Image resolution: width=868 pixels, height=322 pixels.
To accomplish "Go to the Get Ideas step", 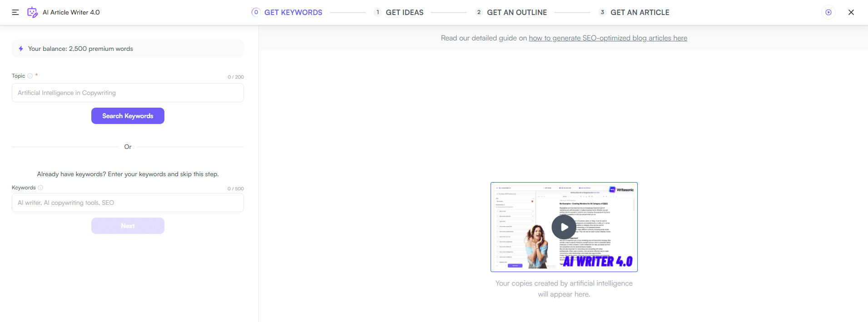I will [x=398, y=12].
